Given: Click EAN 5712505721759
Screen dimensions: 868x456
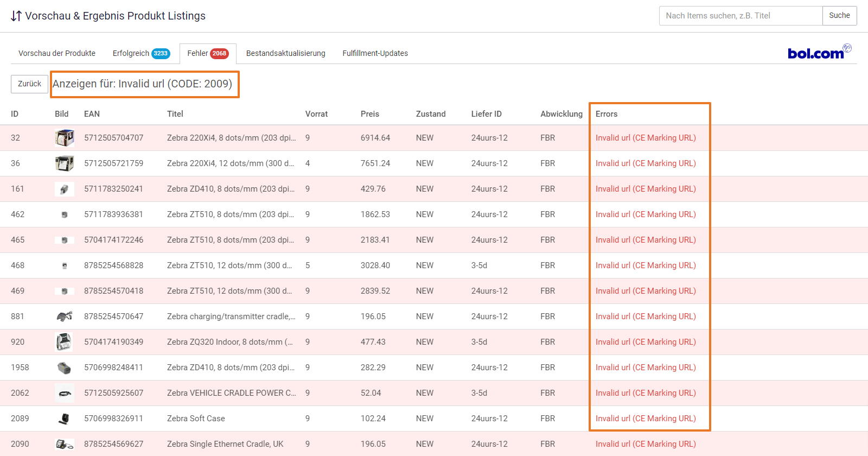Looking at the screenshot, I should [x=114, y=163].
